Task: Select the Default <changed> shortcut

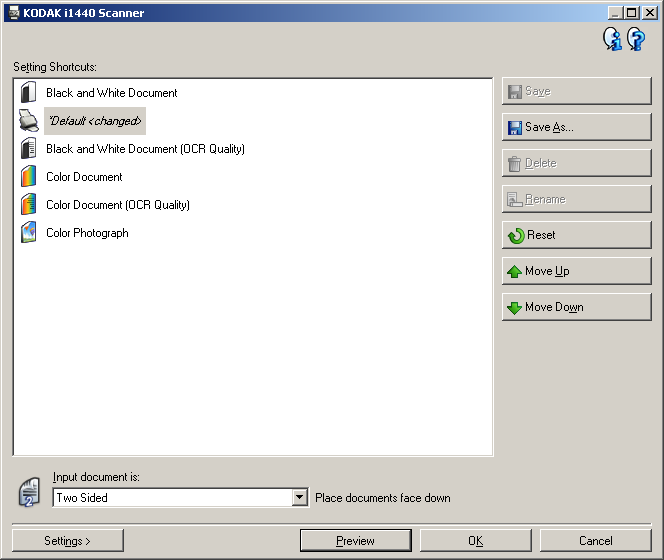Action: coord(95,121)
